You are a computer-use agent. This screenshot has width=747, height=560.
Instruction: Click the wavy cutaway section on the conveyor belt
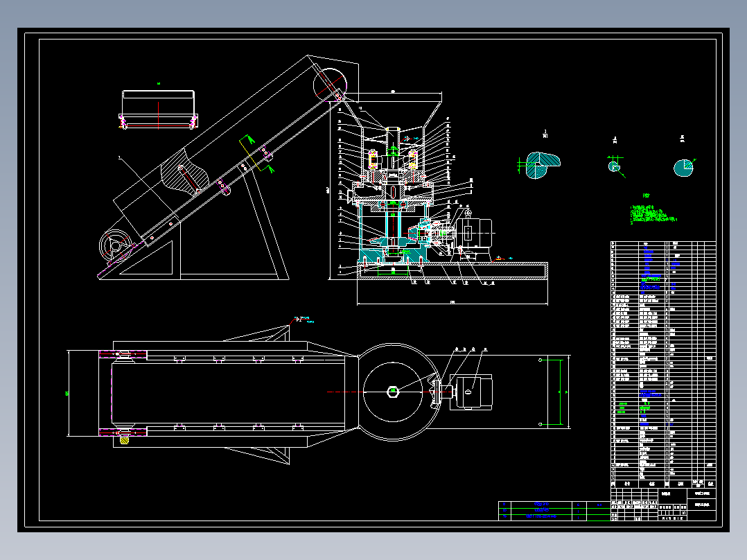click(185, 172)
